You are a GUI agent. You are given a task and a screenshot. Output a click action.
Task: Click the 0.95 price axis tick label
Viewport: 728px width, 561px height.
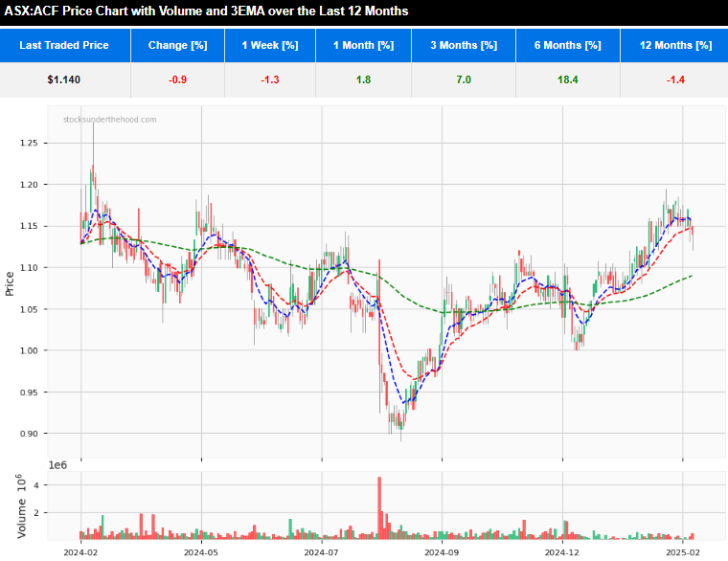click(x=29, y=393)
